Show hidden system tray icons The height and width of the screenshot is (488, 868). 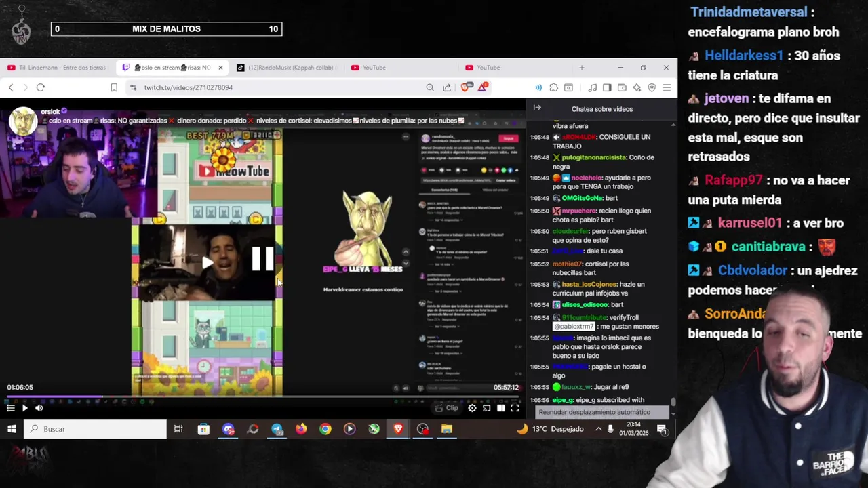pos(599,429)
